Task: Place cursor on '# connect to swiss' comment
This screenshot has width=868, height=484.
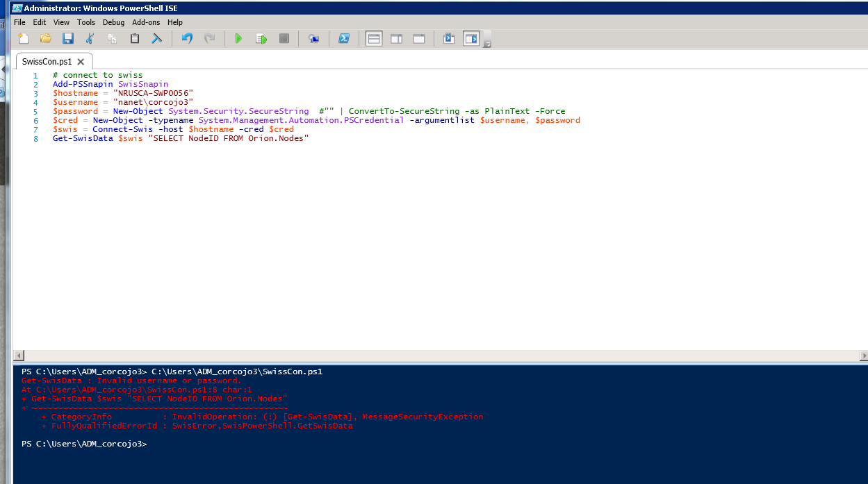Action: tap(97, 75)
